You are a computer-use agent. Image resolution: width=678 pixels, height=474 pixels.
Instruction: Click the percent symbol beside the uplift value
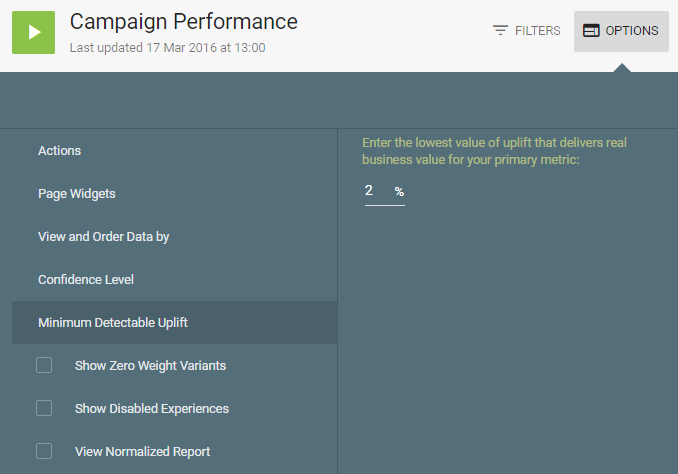[399, 192]
